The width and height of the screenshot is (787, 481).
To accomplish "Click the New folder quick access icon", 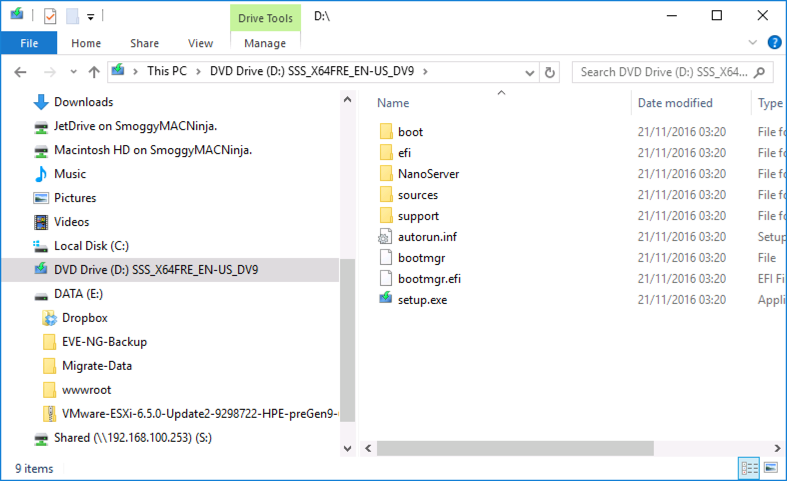I will pos(72,16).
